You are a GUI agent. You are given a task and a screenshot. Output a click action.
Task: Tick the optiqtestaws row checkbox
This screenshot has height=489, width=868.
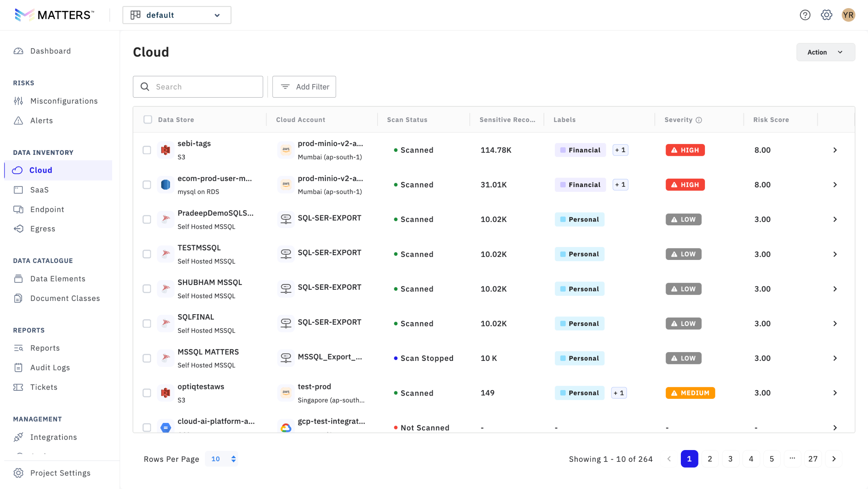(146, 393)
